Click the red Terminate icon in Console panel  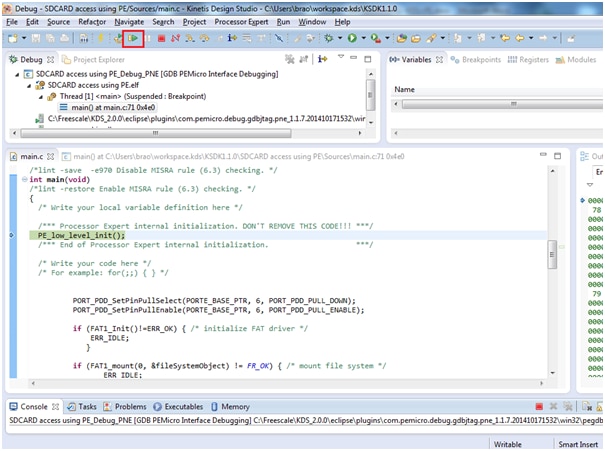click(539, 407)
